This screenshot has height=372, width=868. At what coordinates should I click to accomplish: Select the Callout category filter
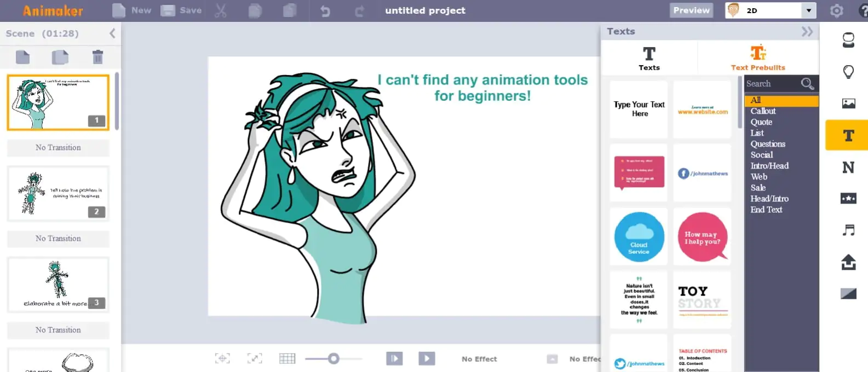coord(763,111)
